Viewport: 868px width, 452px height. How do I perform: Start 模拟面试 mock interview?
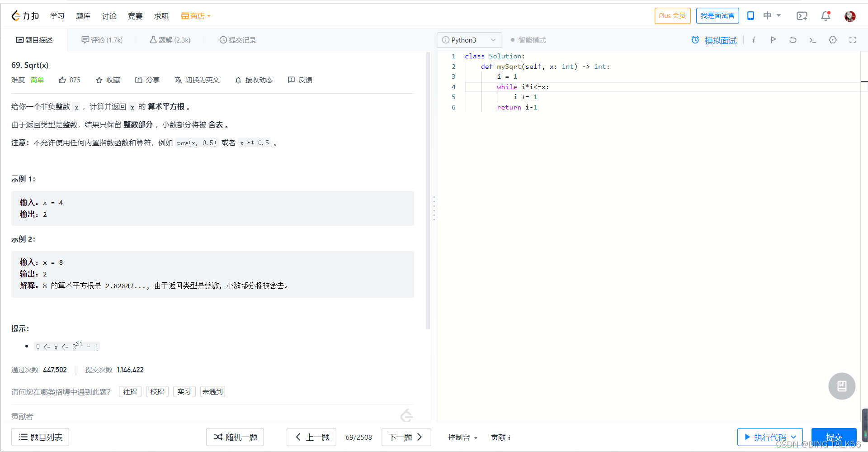click(x=714, y=40)
